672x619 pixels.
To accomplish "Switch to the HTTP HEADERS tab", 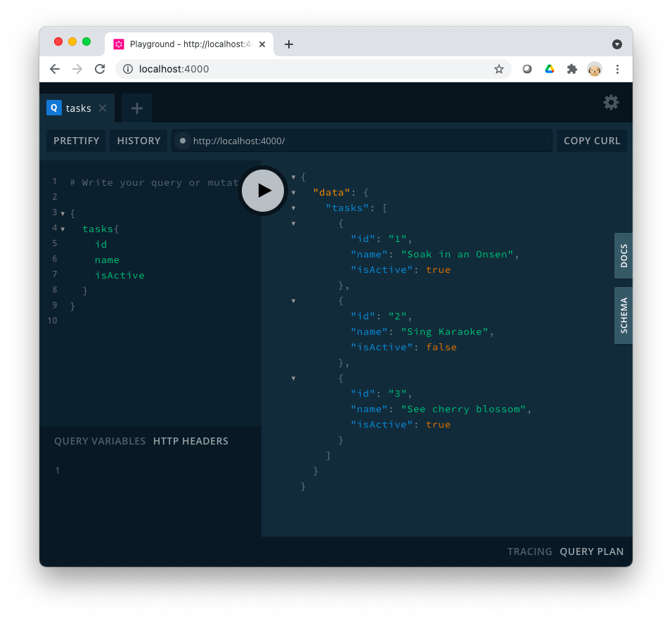I will [x=190, y=441].
